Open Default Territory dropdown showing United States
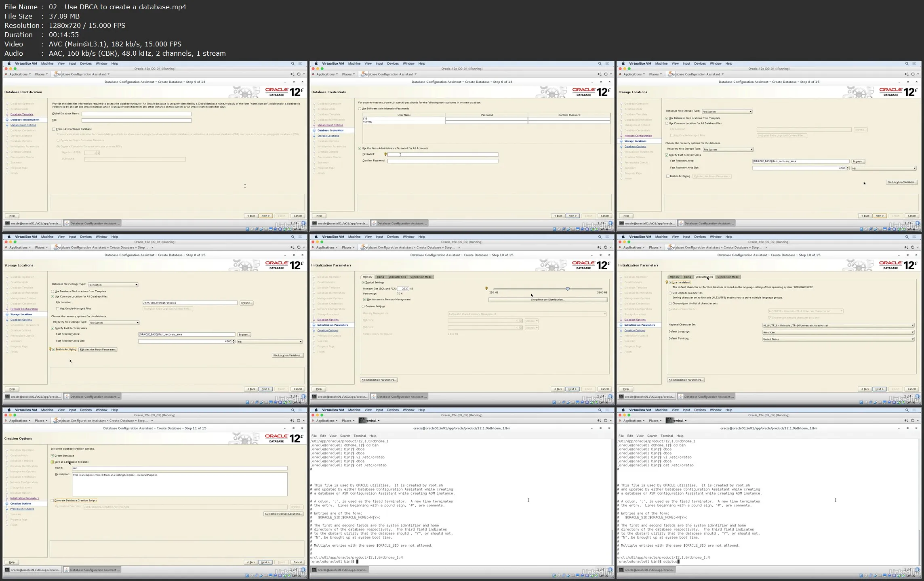The width and height of the screenshot is (924, 581). click(x=838, y=339)
